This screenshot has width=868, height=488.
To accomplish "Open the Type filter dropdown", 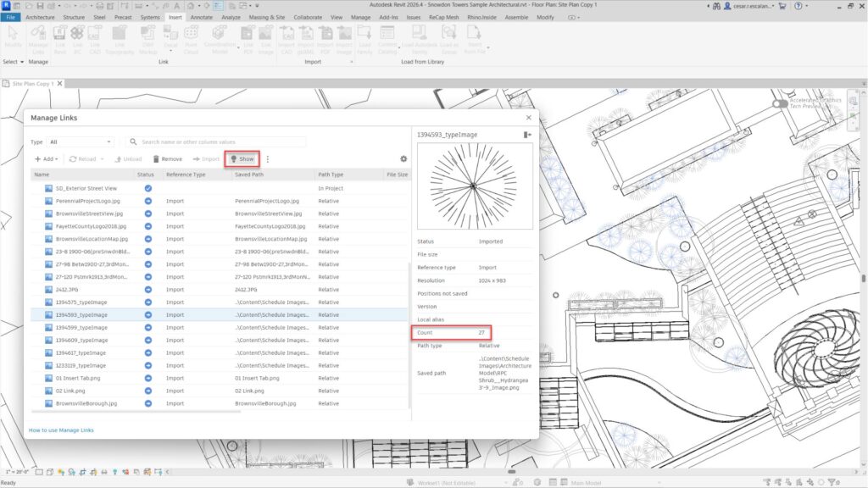I will 81,142.
